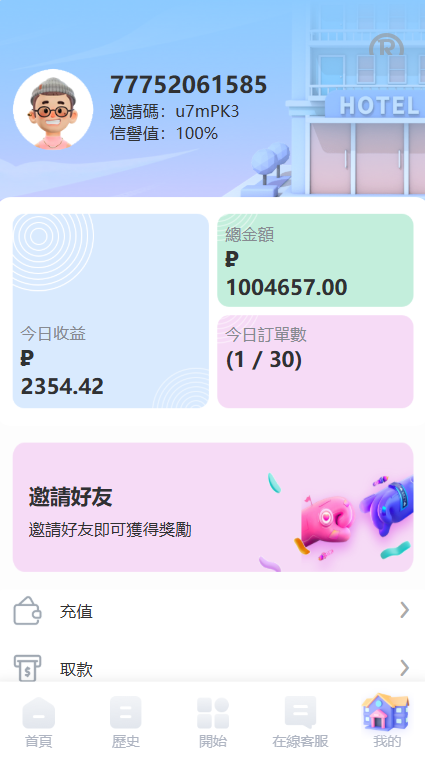Open the 歷史 history tab icon
This screenshot has height=770, width=425.
tap(126, 713)
